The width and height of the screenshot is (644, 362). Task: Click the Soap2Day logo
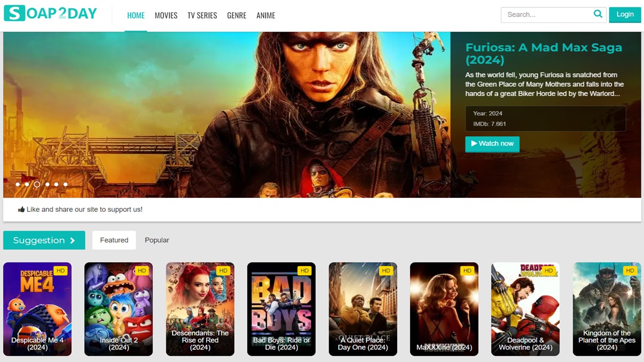(x=50, y=13)
